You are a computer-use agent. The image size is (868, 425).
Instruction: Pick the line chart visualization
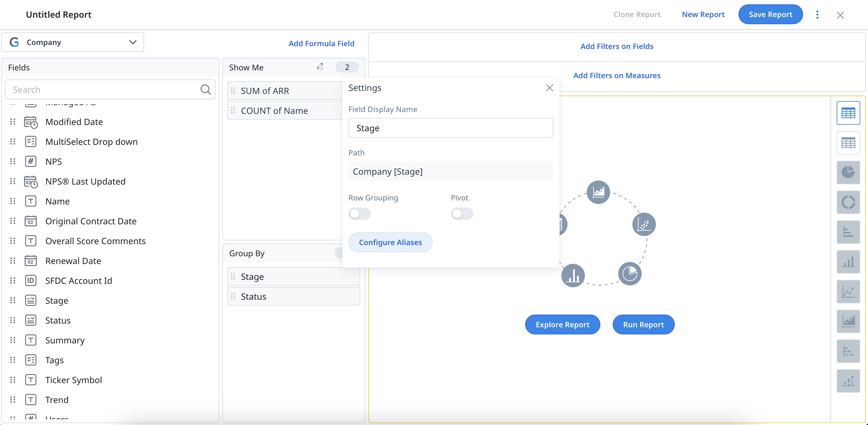tap(848, 291)
